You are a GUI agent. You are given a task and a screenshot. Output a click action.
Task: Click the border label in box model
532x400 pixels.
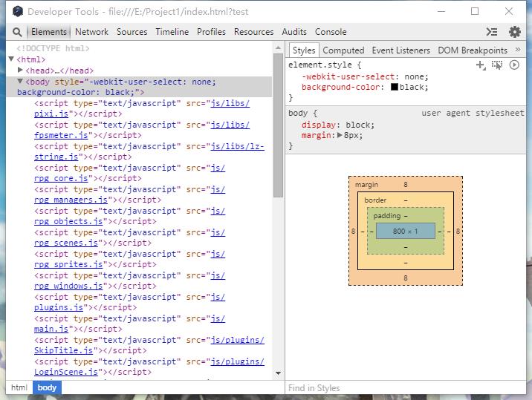375,200
